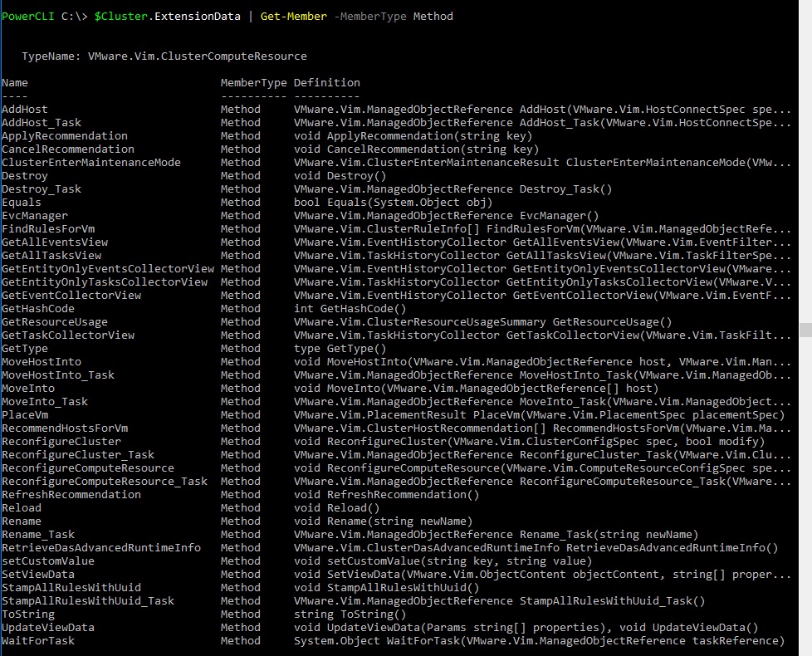
Task: Click the ReconfigureCluster_Task method name
Action: click(78, 454)
